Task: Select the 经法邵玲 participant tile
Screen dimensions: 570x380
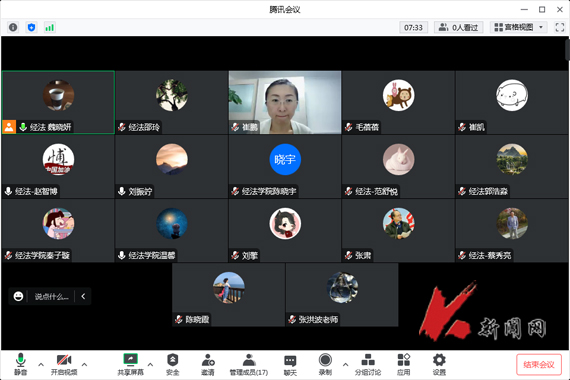Action: (x=172, y=102)
